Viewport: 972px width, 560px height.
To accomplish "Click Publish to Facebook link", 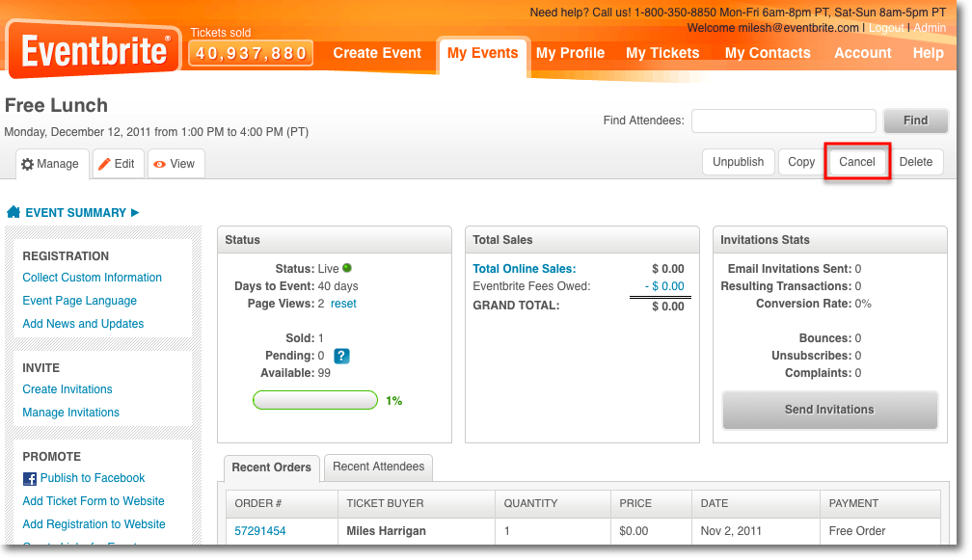I will coord(93,478).
